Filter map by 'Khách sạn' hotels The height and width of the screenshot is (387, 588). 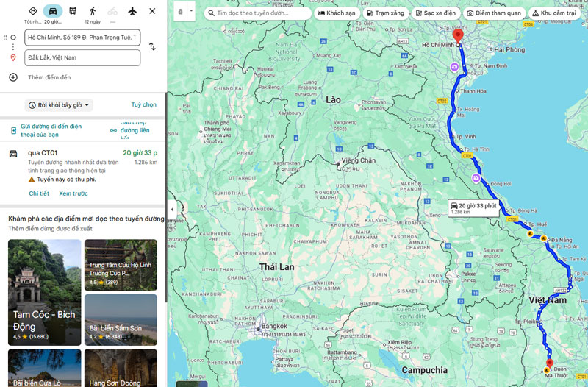[x=335, y=13]
